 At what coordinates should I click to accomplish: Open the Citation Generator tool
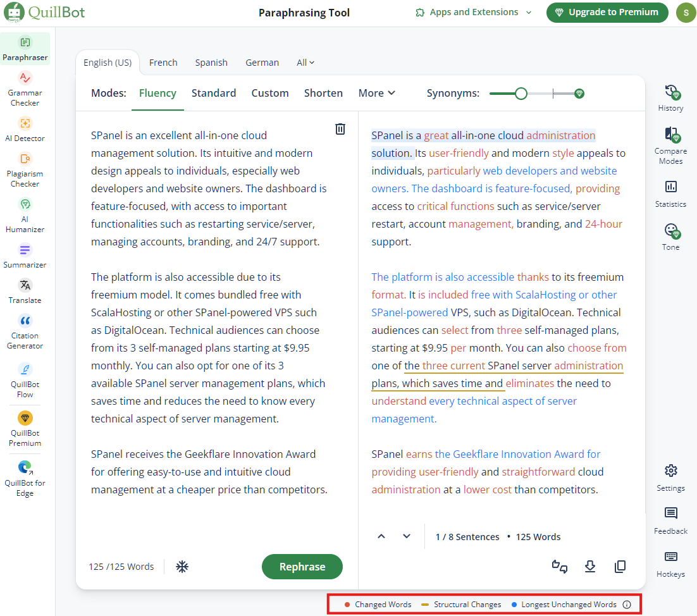coord(25,332)
